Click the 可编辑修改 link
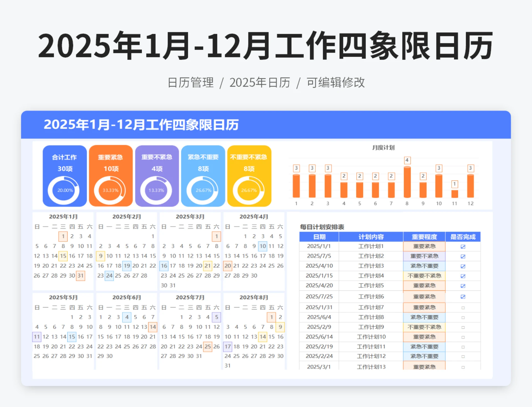The width and height of the screenshot is (532, 407). point(336,82)
